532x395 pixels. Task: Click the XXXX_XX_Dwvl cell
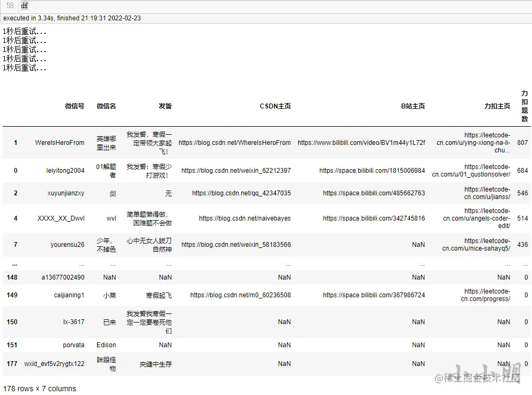61,218
